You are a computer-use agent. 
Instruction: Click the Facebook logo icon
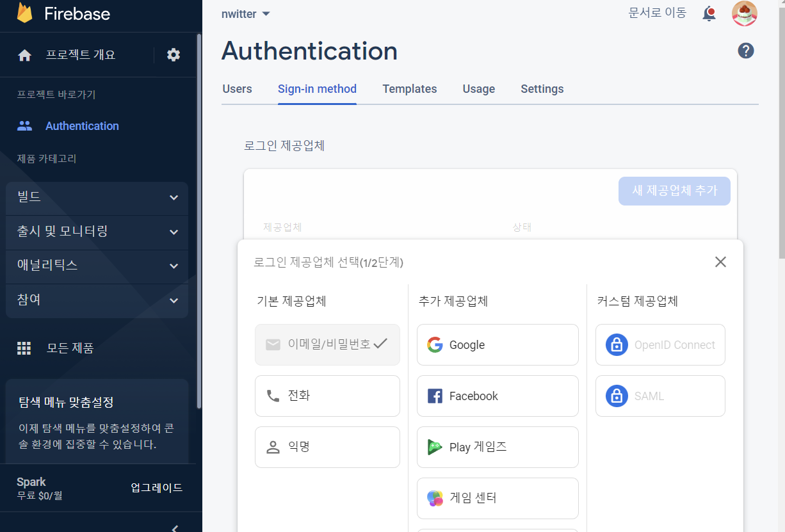[435, 396]
